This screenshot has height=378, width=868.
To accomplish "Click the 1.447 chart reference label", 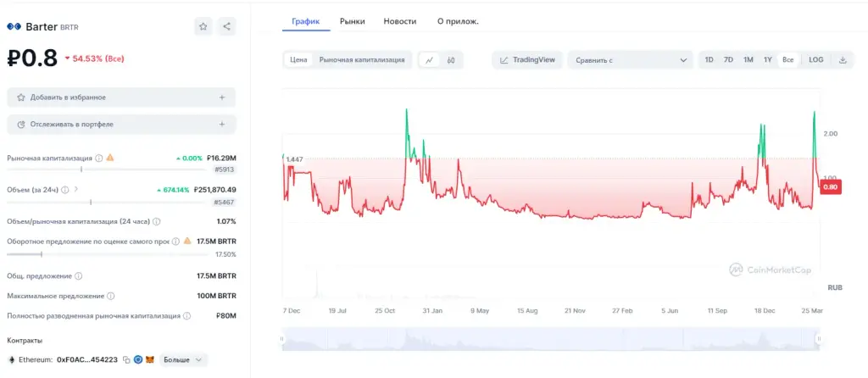I will (293, 159).
